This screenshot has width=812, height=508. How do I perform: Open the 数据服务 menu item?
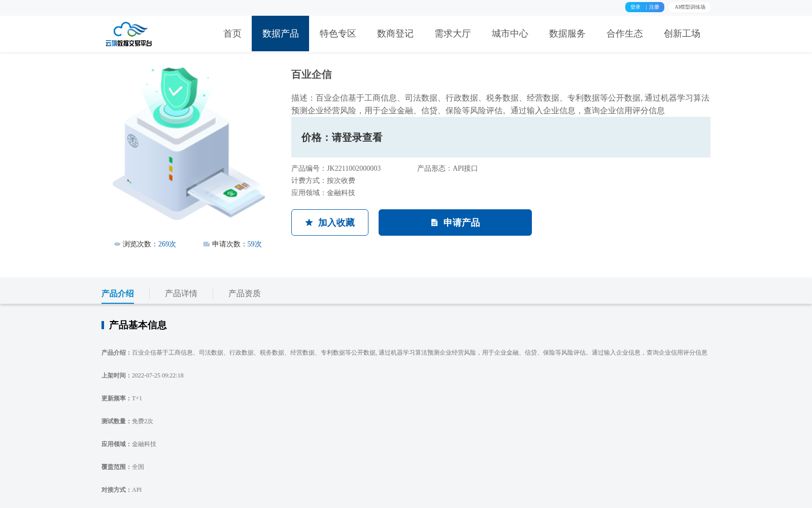567,34
